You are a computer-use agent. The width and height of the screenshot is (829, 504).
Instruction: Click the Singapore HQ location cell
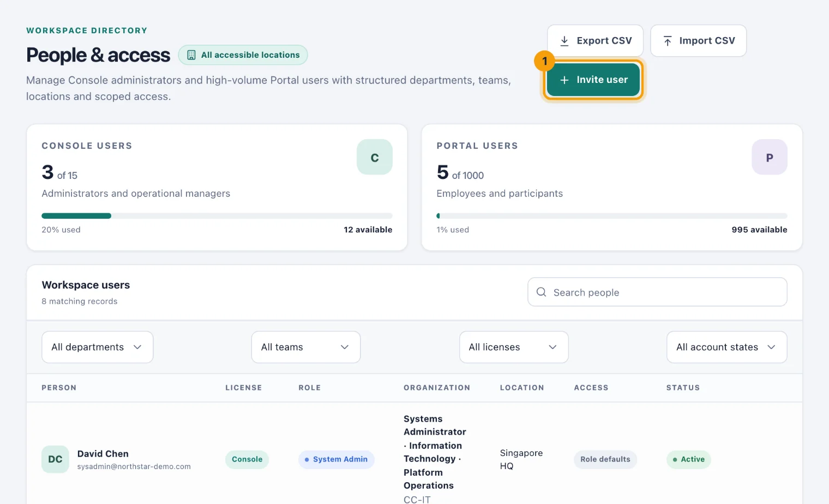pyautogui.click(x=521, y=459)
